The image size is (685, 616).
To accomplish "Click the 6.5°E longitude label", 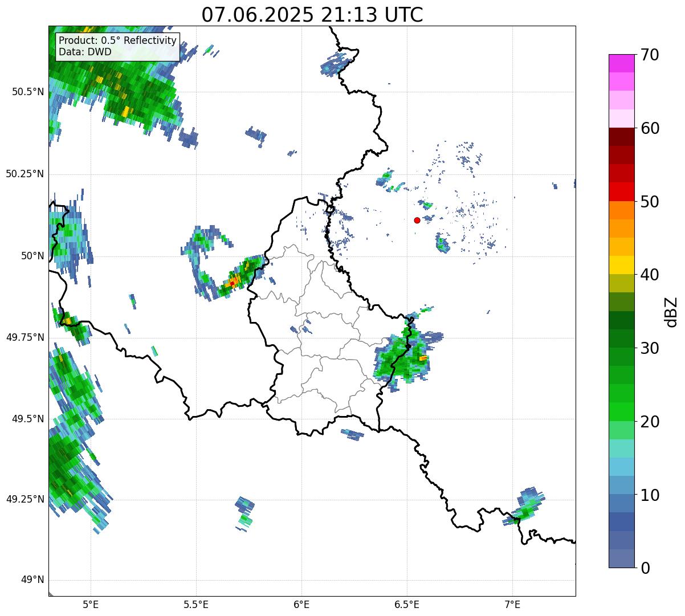I will click(407, 604).
